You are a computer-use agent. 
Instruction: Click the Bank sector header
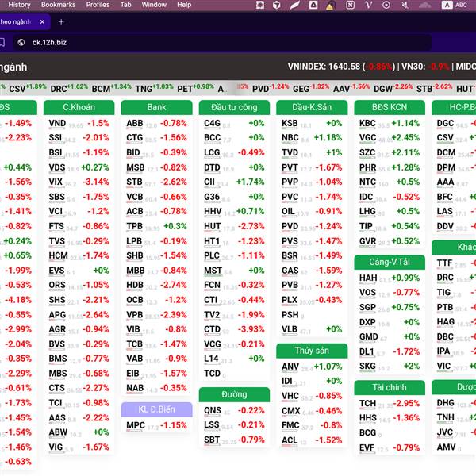[x=156, y=107]
